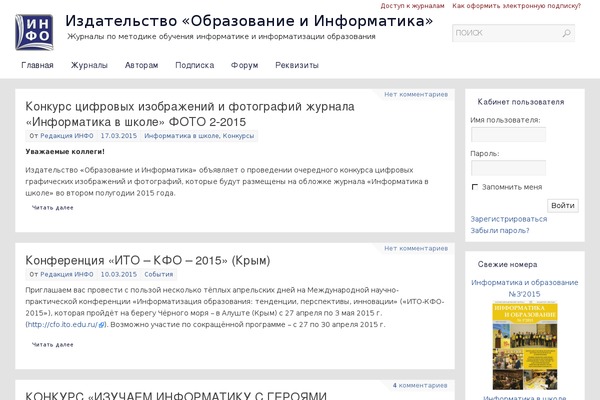This screenshot has width=600, height=400.
Task: Click Читать далее under the ФОТО 2-2015 post
Action: (x=52, y=207)
